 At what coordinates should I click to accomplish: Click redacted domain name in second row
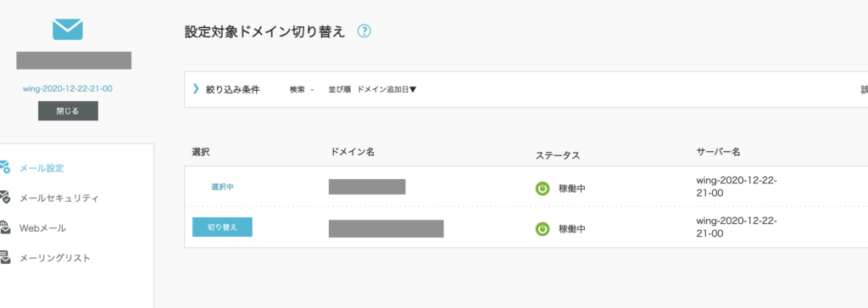387,229
